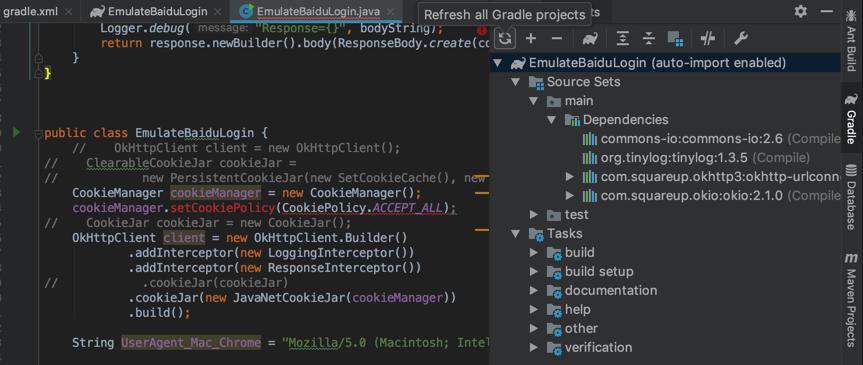Expand the test source set
Screen dimensions: 863x365
click(x=533, y=215)
